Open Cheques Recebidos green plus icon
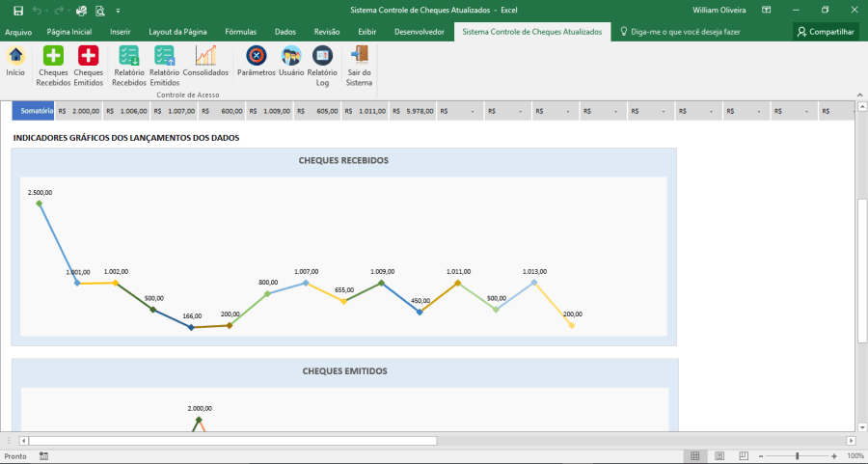Viewport: 868px width, 464px height. [53, 55]
